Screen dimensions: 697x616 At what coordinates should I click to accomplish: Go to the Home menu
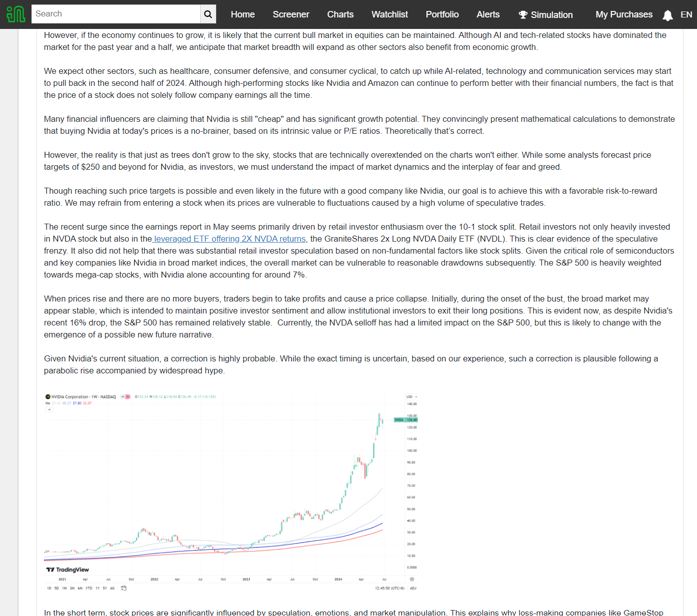[243, 14]
